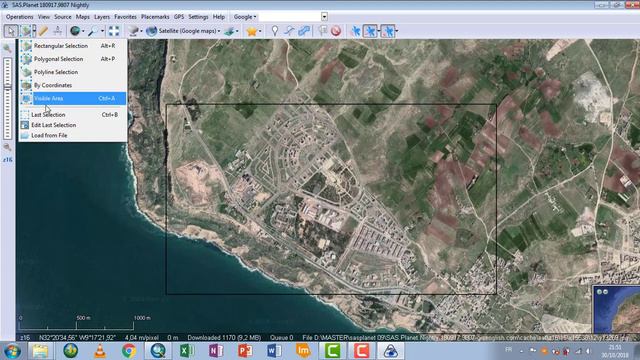Viewport: 640px width, 360px height.
Task: Open the GPS menu
Action: (x=179, y=17)
